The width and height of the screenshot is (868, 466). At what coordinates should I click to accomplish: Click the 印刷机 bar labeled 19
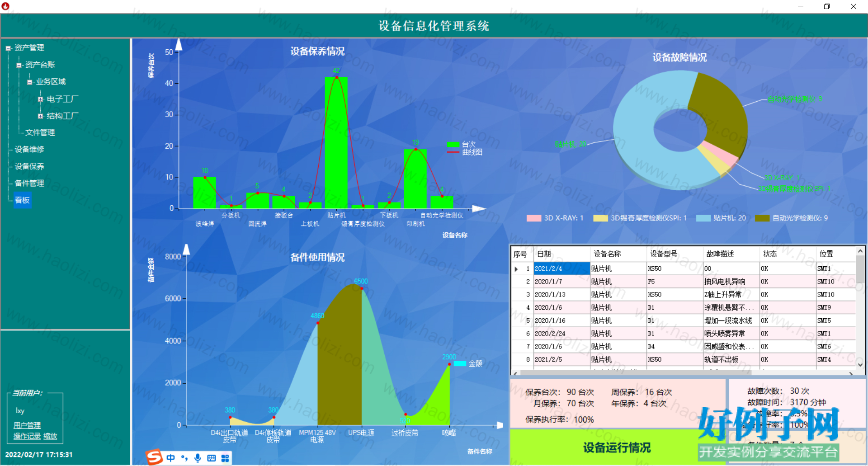tap(415, 179)
